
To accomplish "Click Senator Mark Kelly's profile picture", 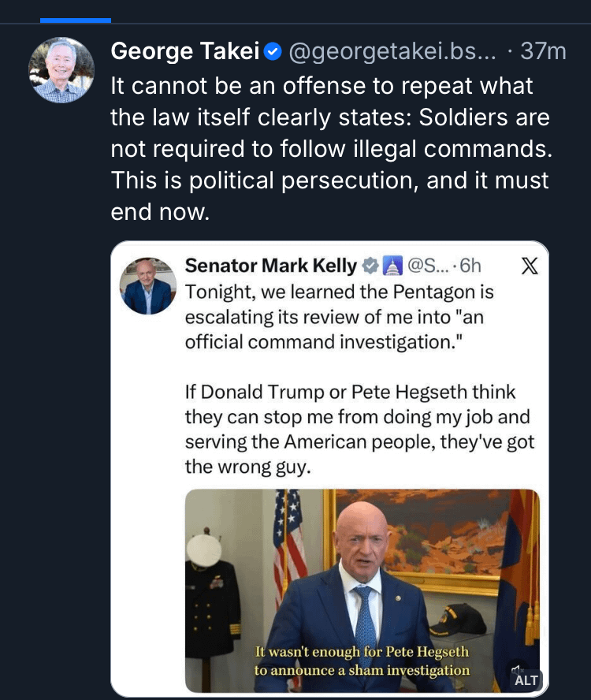I will pyautogui.click(x=148, y=285).
